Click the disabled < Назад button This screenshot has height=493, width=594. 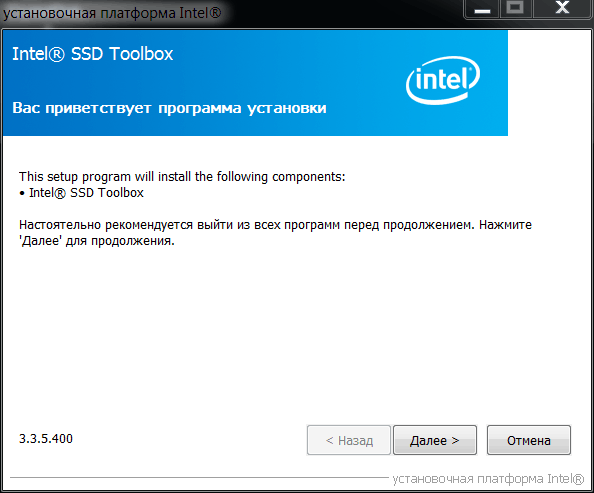coord(349,440)
